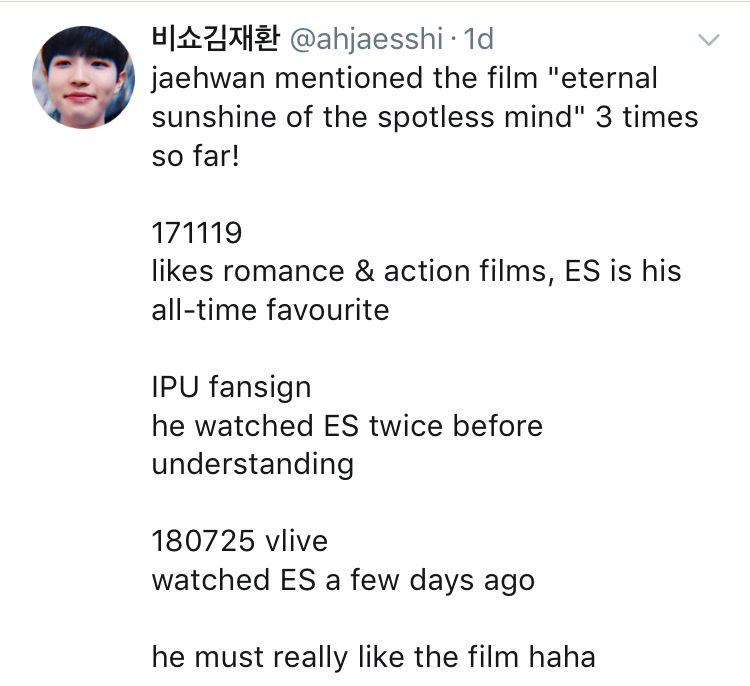Click the "all-time favourite" text
This screenshot has width=750, height=686.
pyautogui.click(x=270, y=310)
